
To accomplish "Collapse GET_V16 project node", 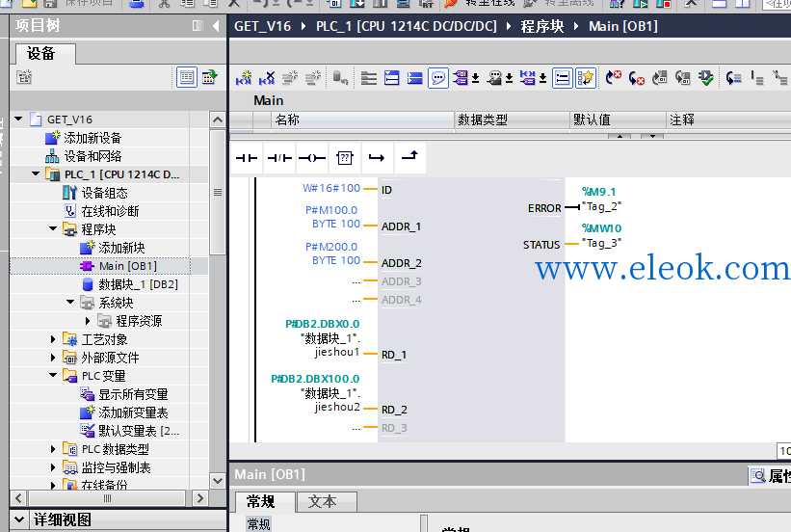I will click(x=18, y=120).
